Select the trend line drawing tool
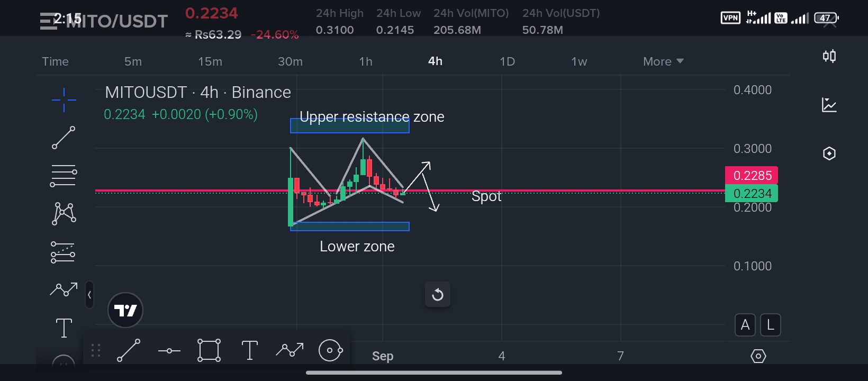868x381 pixels. (64, 138)
